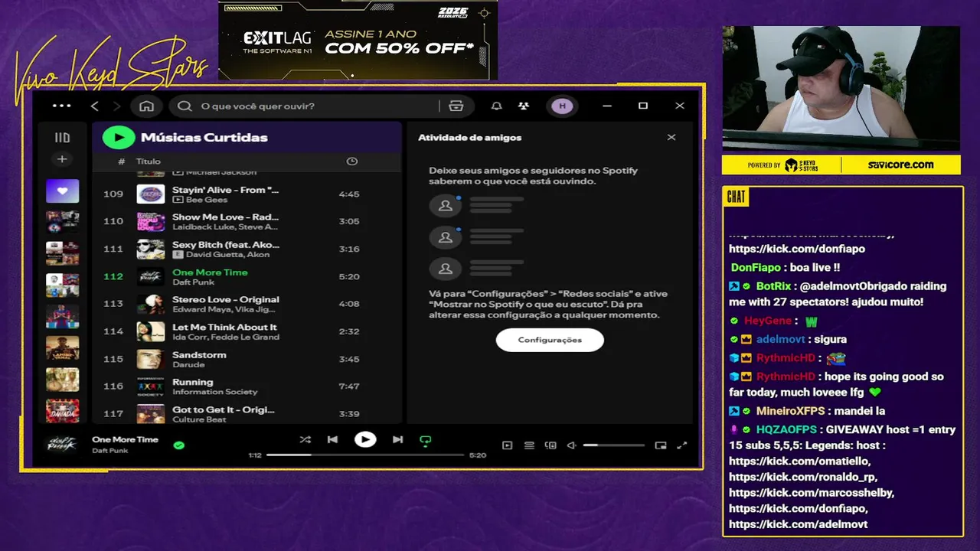Select track 'Let Me Think About It'

pos(247,331)
